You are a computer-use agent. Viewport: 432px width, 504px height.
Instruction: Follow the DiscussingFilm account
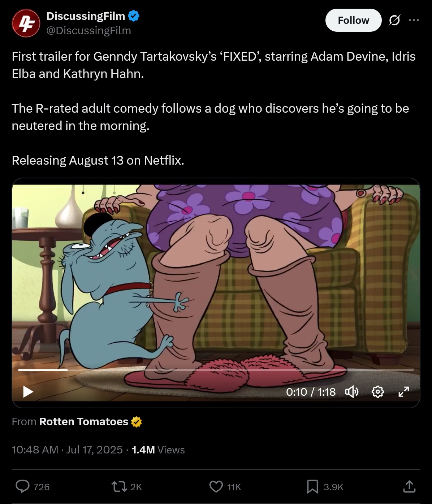[353, 20]
